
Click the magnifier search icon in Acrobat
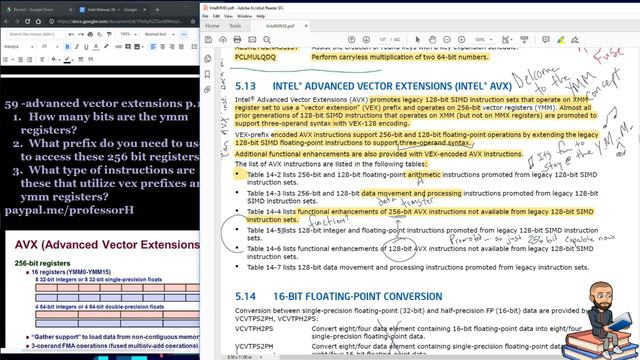(x=267, y=40)
